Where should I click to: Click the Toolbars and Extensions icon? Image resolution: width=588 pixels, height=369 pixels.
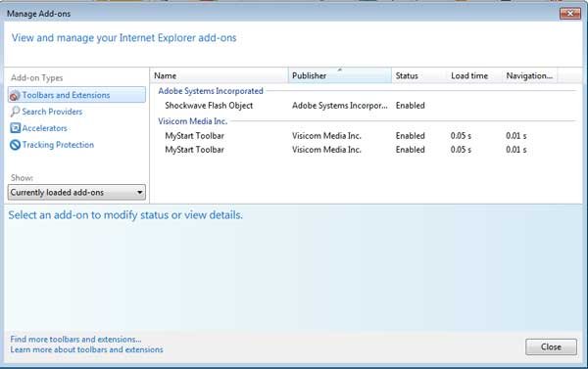tap(15, 96)
